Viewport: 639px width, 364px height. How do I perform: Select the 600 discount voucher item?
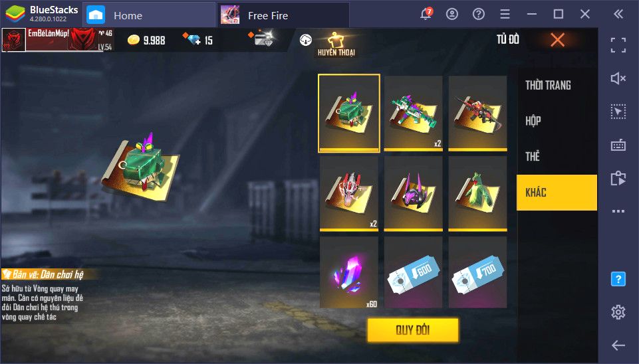413,273
